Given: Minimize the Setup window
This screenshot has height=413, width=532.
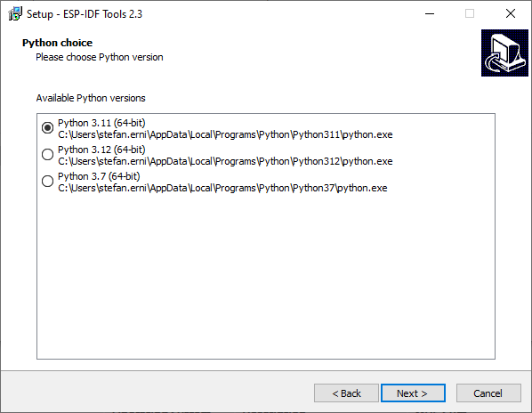Looking at the screenshot, I should tap(430, 14).
